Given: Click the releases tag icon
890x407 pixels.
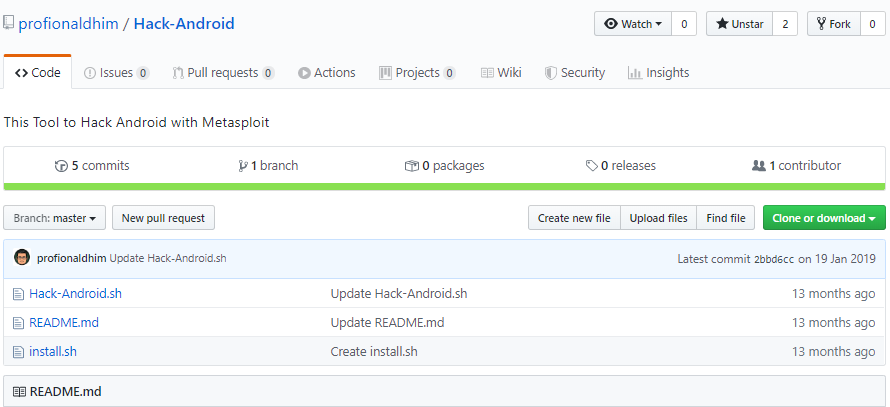Looking at the screenshot, I should [x=591, y=166].
